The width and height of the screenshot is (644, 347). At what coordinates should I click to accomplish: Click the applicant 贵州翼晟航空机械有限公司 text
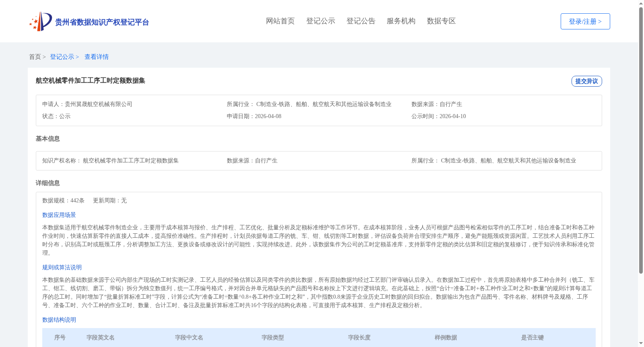(x=99, y=104)
